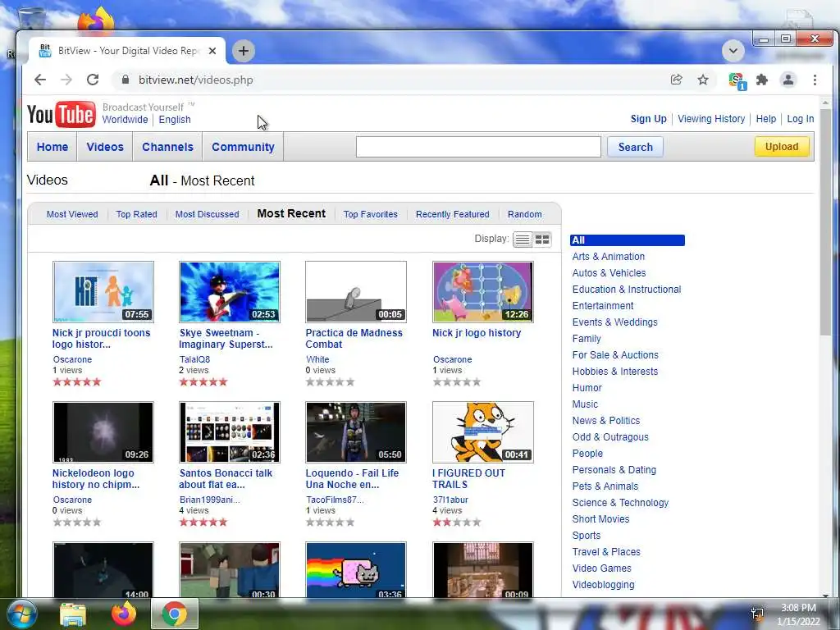The image size is (840, 630).
Task: Expand the tab search chevron
Action: (x=733, y=51)
